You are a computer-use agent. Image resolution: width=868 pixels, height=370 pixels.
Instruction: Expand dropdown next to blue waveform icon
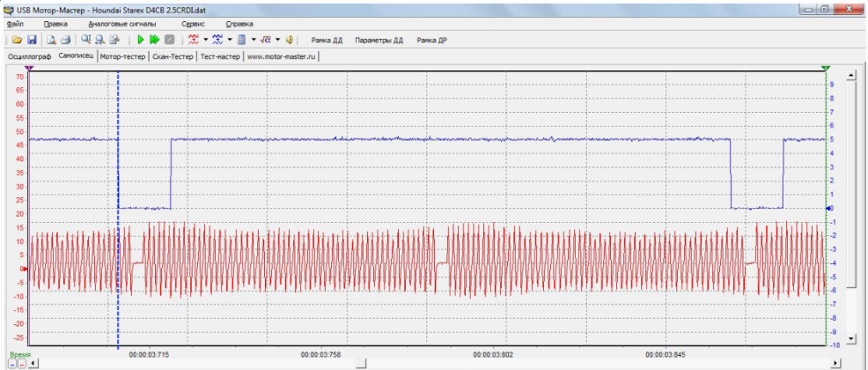point(230,40)
